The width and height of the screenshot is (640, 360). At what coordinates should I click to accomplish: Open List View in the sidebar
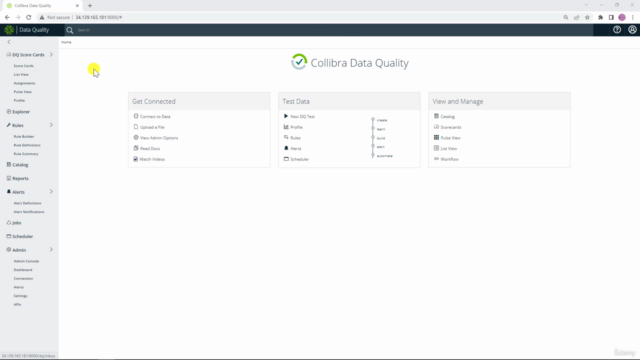click(x=21, y=75)
